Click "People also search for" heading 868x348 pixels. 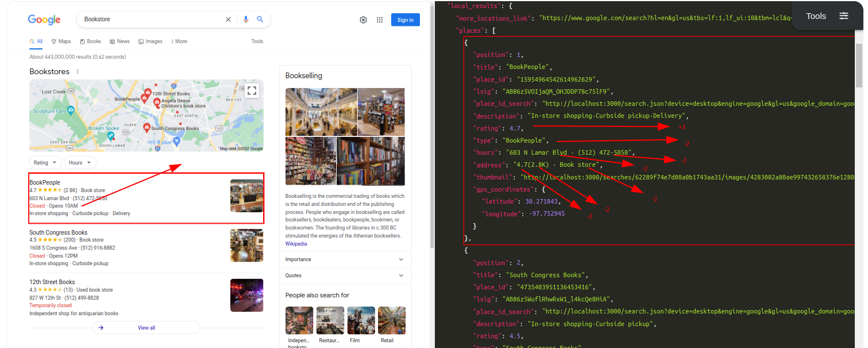pos(317,295)
